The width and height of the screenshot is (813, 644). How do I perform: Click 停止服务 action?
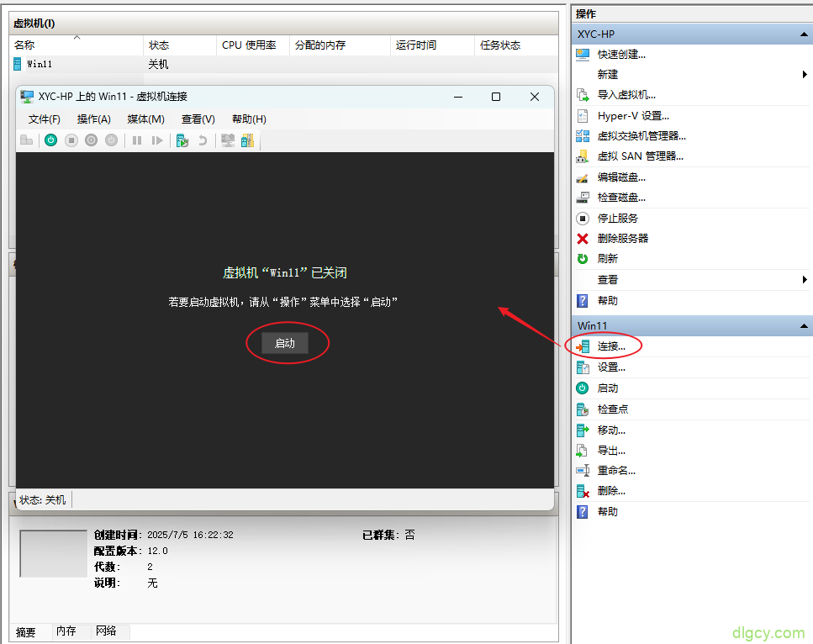tap(618, 219)
